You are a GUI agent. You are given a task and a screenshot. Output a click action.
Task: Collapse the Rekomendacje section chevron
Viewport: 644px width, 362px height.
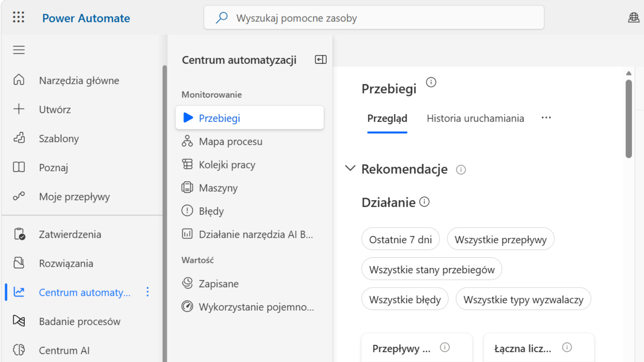pos(350,168)
